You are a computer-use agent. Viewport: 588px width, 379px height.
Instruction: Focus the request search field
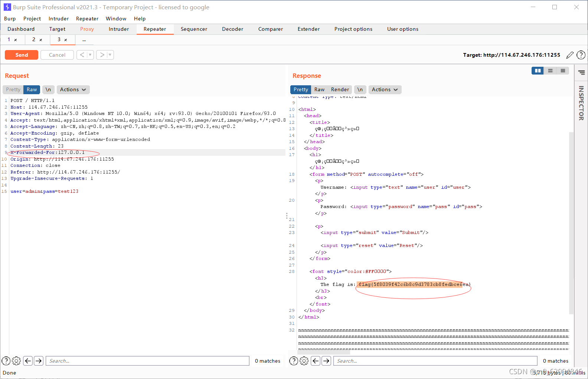click(x=147, y=361)
